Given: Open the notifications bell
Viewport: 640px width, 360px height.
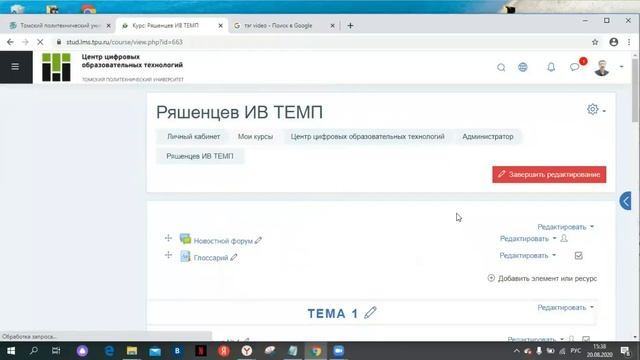Looking at the screenshot, I should point(551,67).
